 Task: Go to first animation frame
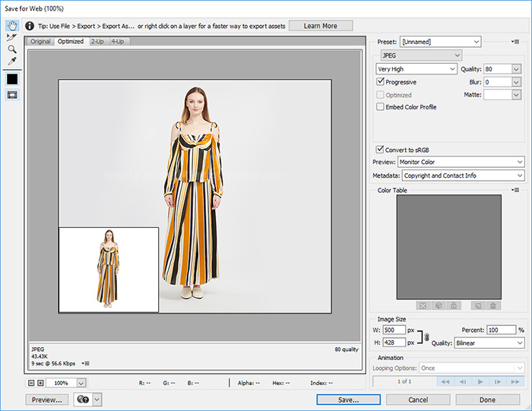(x=445, y=381)
